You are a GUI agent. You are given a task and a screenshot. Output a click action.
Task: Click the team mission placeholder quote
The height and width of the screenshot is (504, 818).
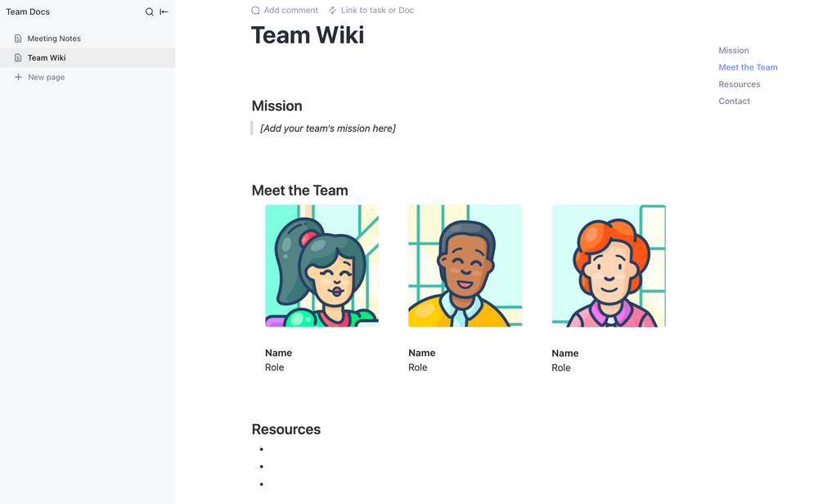pyautogui.click(x=327, y=128)
